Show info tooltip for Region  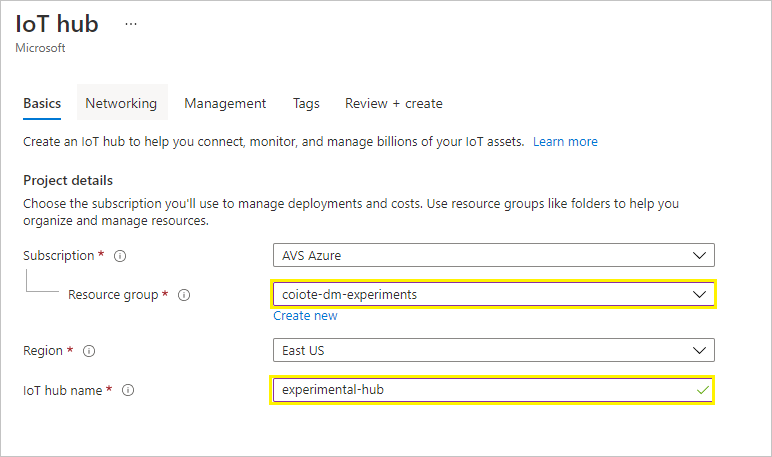click(x=89, y=351)
